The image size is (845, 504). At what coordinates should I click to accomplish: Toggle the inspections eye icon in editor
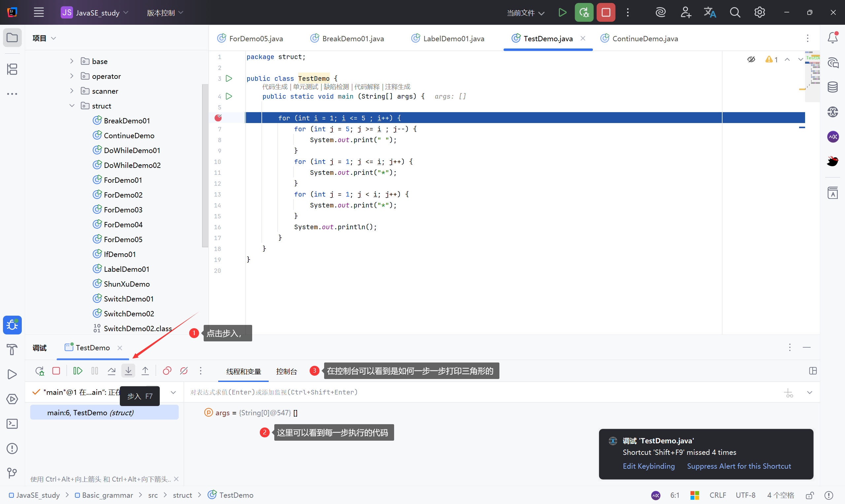[x=751, y=59]
